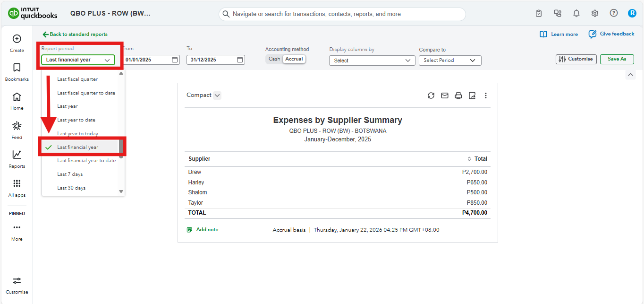This screenshot has height=304, width=644.
Task: Switch accounting method to Cash
Action: [x=274, y=59]
